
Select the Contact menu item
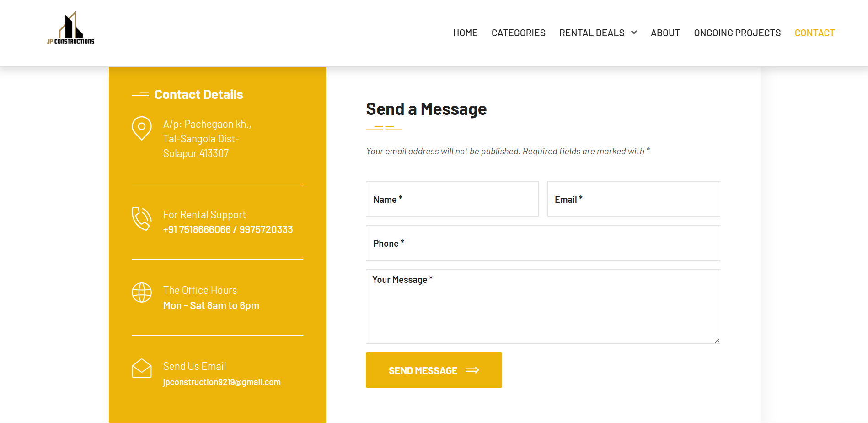click(814, 33)
